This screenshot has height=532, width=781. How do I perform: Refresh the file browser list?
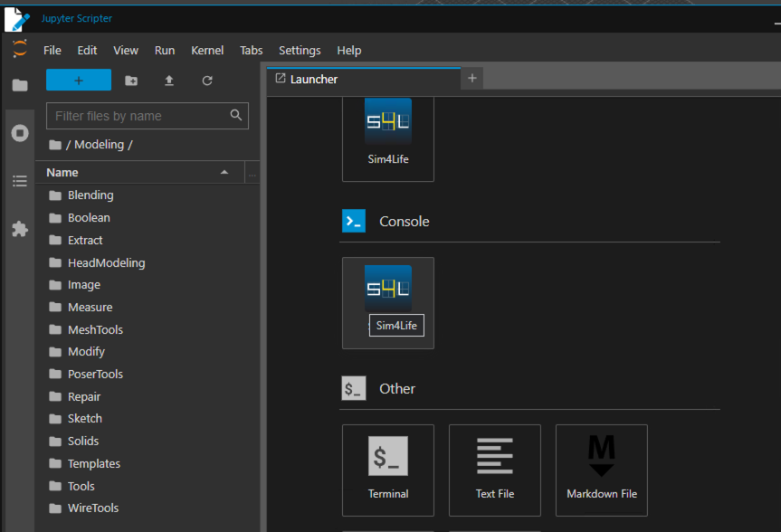[207, 81]
